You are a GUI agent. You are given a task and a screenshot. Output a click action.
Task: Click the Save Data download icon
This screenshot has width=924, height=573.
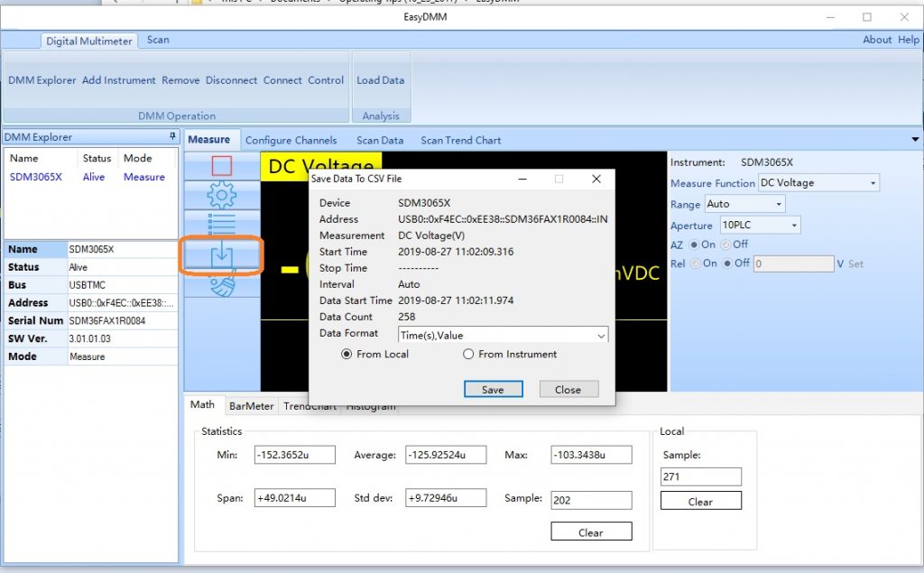point(221,256)
